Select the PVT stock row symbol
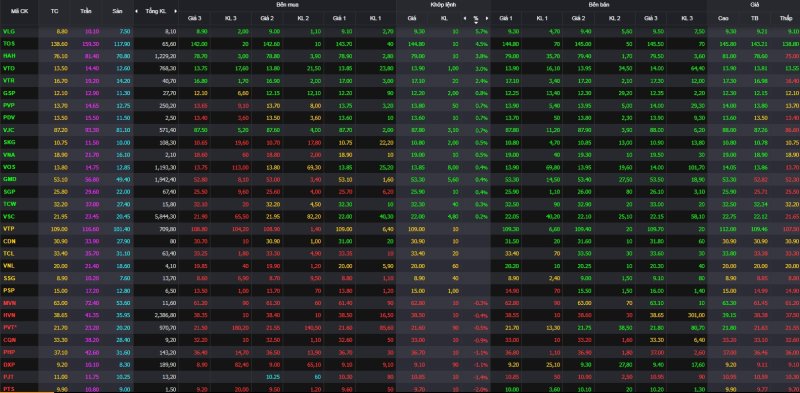 (9, 327)
